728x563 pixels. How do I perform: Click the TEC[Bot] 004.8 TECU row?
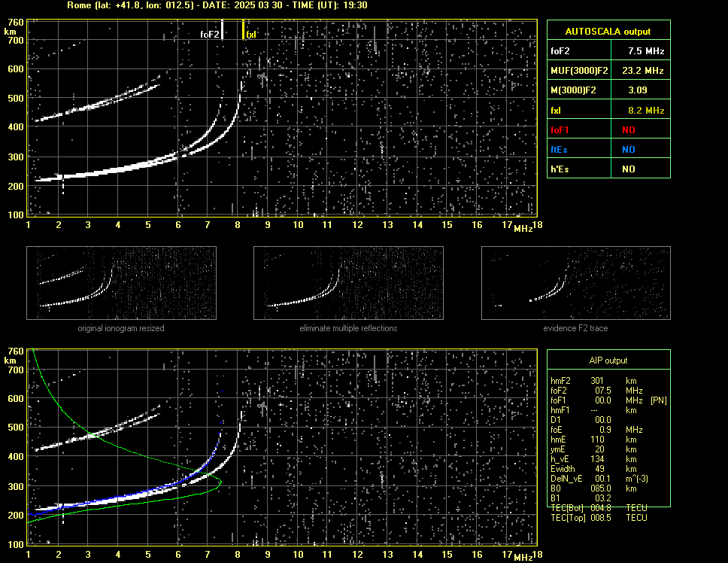599,508
